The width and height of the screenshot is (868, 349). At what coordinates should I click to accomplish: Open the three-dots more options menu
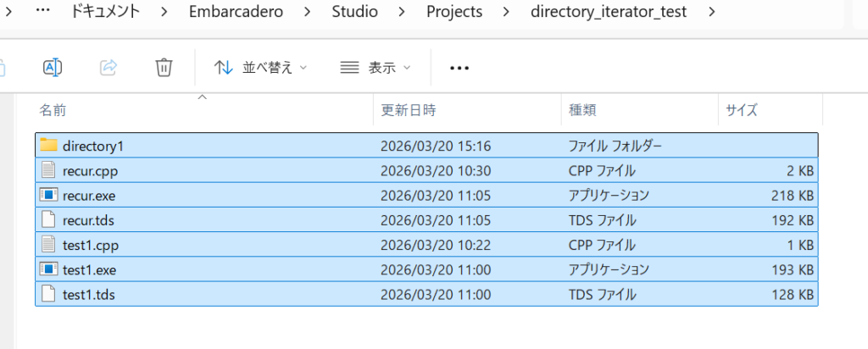459,68
